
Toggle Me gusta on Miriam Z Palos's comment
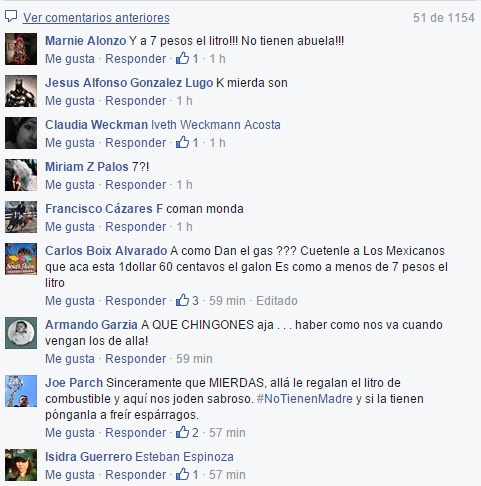click(x=70, y=185)
